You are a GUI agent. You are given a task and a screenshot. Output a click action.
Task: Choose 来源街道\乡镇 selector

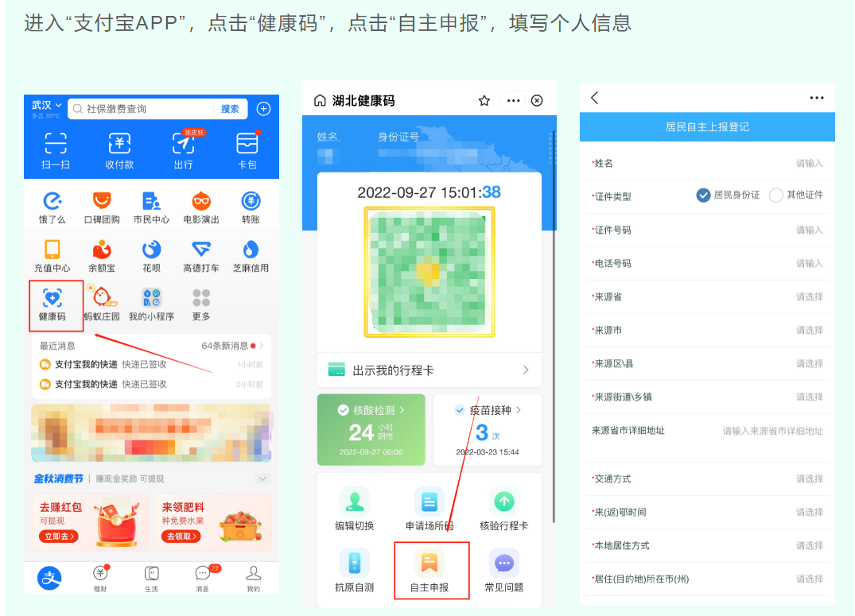707,397
